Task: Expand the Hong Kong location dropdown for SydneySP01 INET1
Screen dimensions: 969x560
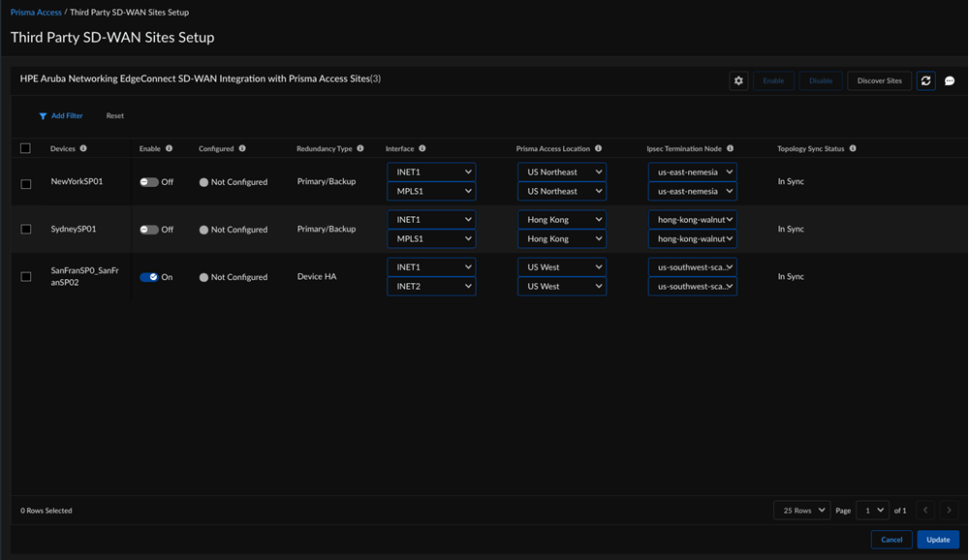Action: [x=561, y=220]
